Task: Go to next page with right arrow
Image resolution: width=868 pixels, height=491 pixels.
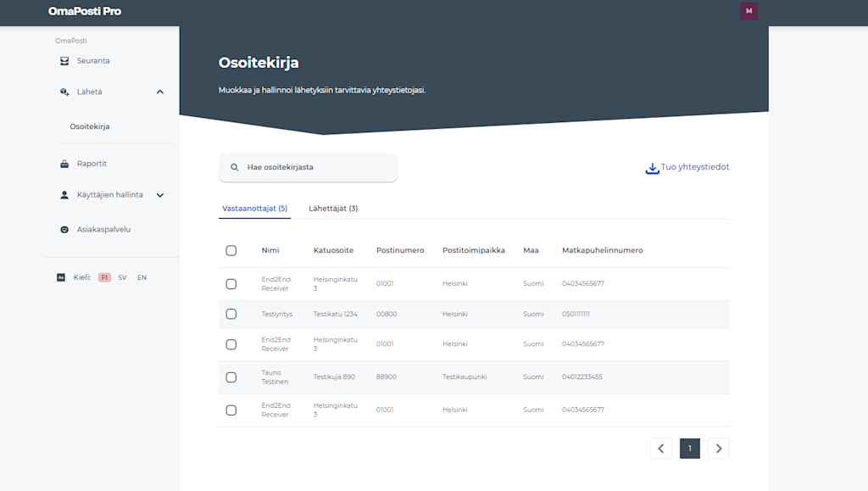Action: click(719, 449)
